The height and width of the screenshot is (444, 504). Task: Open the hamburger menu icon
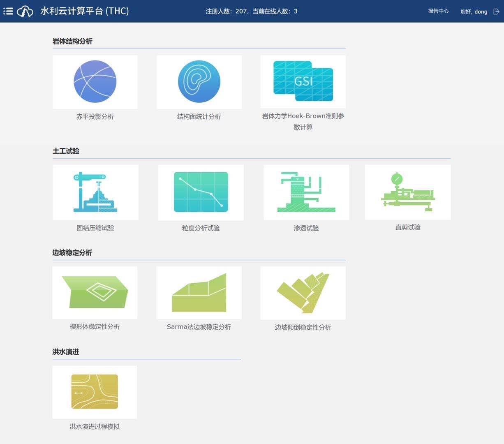coord(8,11)
